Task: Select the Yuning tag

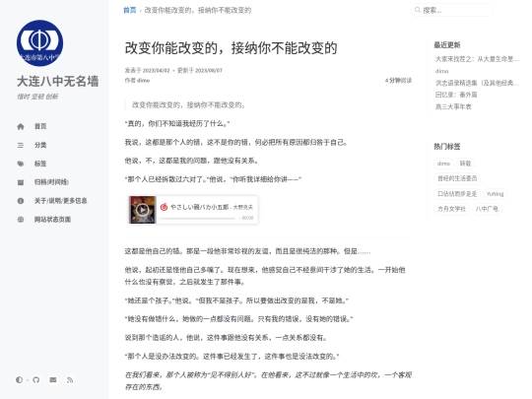Action: click(x=495, y=194)
